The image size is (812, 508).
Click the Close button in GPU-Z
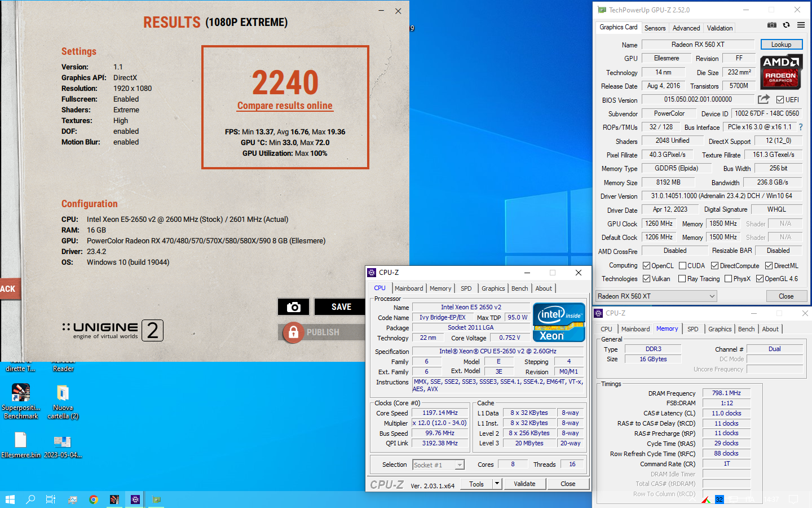[786, 296]
